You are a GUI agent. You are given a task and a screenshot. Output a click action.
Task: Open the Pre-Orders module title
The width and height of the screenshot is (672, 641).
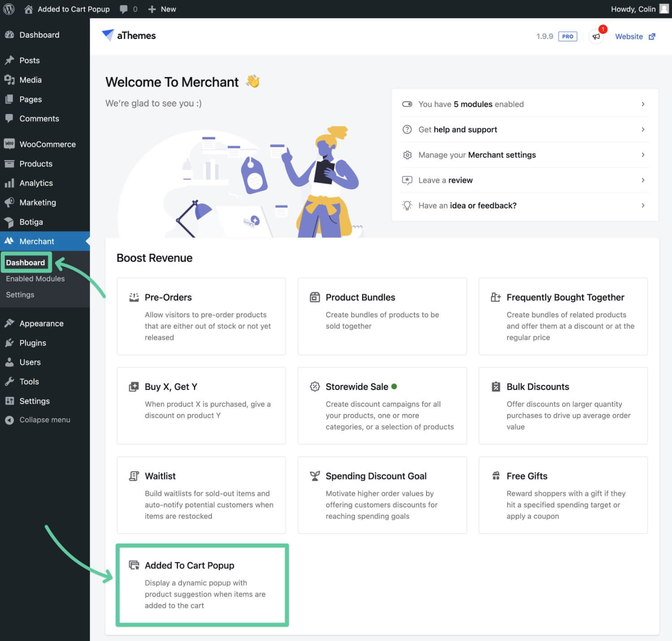(x=168, y=297)
